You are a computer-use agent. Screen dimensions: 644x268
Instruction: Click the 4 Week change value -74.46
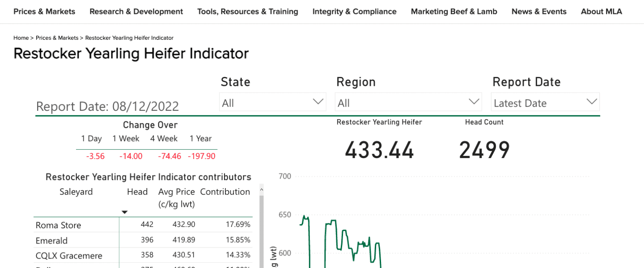click(169, 156)
